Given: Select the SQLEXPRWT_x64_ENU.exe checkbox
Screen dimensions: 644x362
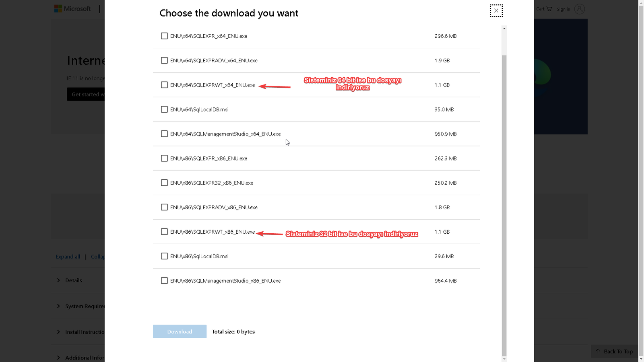Looking at the screenshot, I should click(x=164, y=85).
